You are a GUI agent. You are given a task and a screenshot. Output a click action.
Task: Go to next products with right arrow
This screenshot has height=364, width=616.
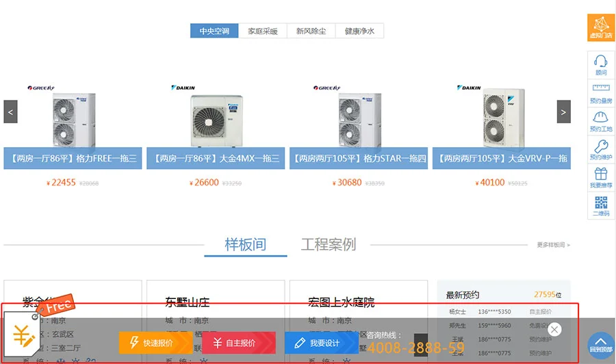[x=563, y=112]
